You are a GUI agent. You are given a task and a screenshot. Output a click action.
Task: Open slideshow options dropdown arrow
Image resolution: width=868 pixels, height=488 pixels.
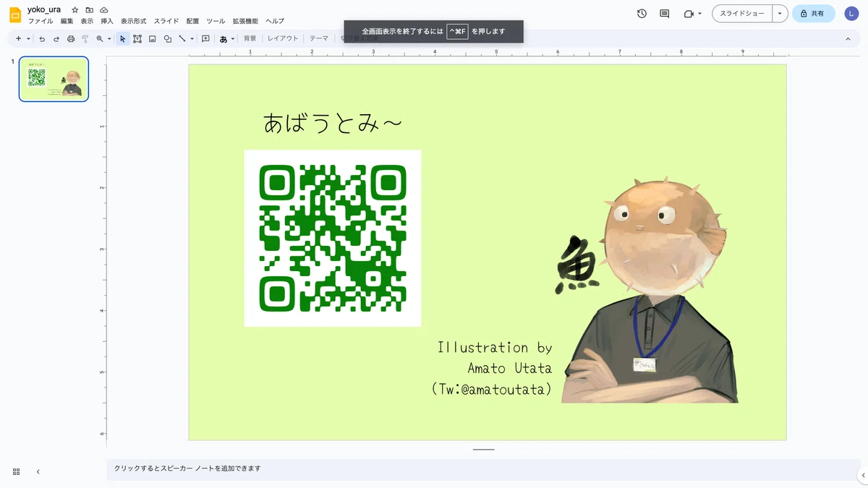tap(780, 14)
